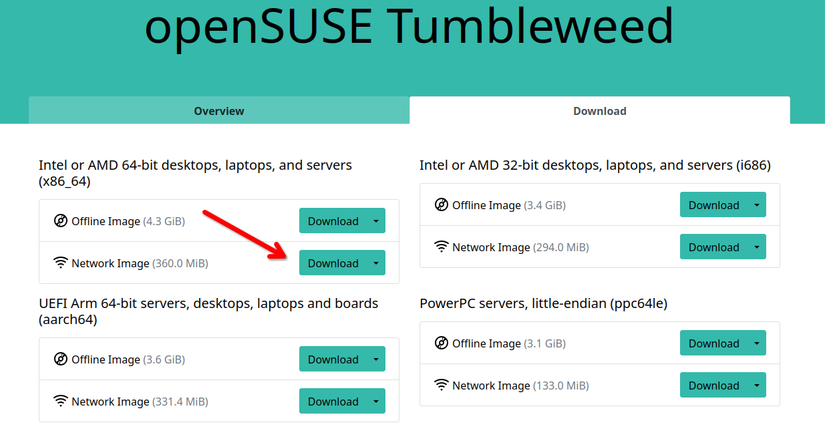825x429 pixels.
Task: Click disc icon beside 3.1 GiB Offline Image
Action: (x=441, y=343)
